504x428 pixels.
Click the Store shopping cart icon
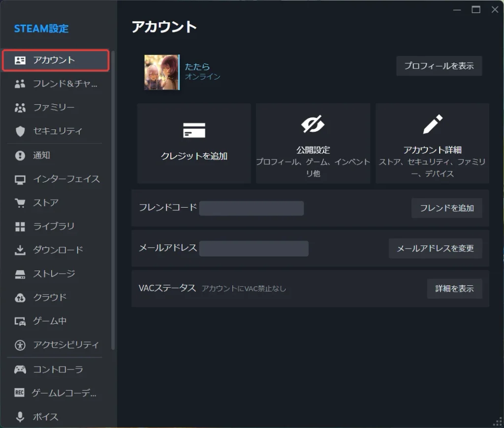20,203
